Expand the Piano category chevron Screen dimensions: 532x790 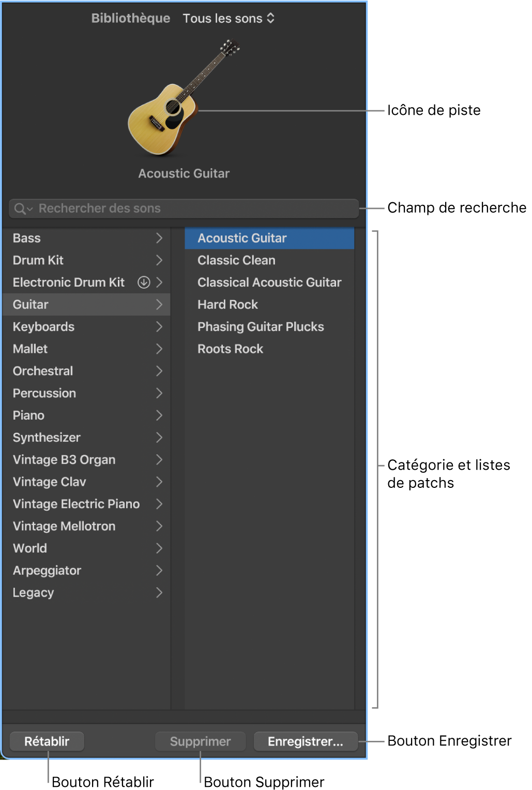pyautogui.click(x=159, y=415)
